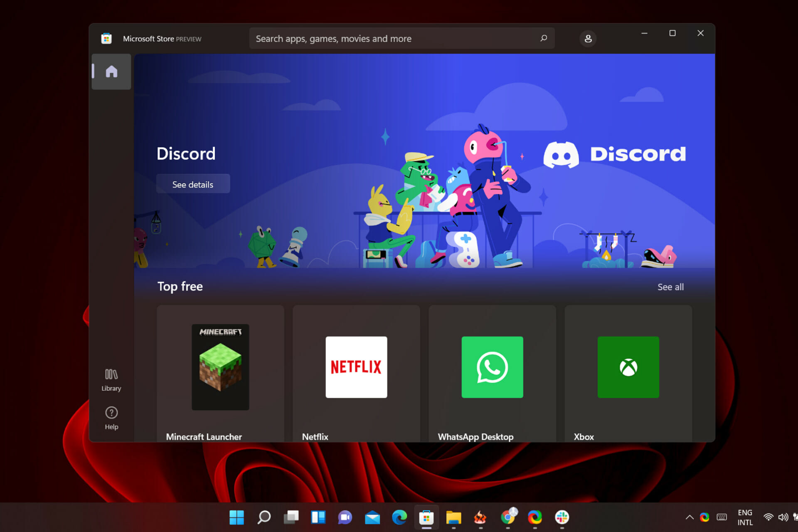Maximize the Microsoft Store window
The image size is (798, 532).
pos(672,33)
